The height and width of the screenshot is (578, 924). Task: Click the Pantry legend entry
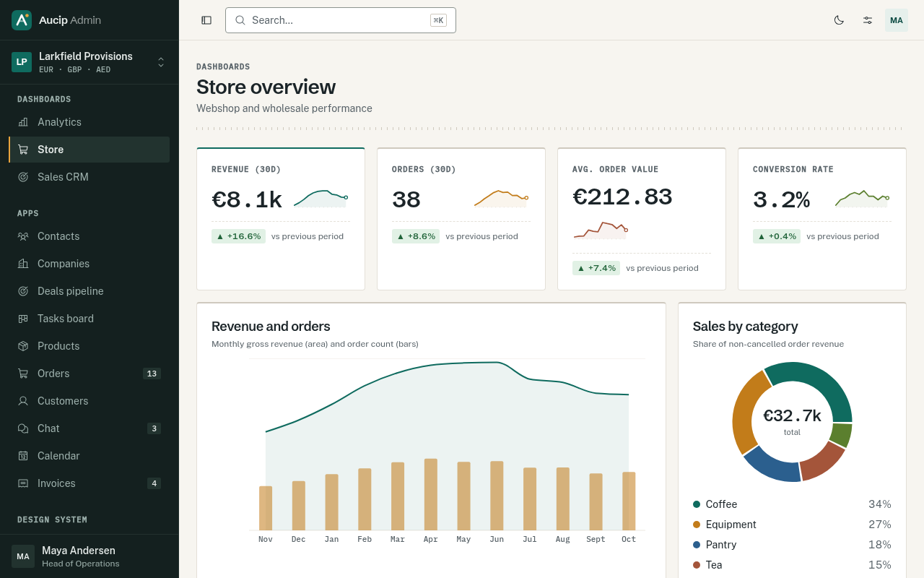pyautogui.click(x=792, y=545)
